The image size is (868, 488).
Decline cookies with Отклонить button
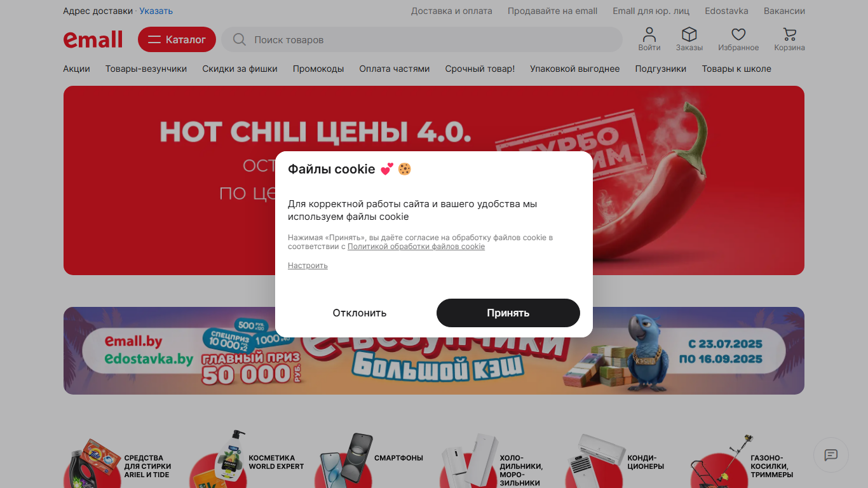(x=360, y=313)
